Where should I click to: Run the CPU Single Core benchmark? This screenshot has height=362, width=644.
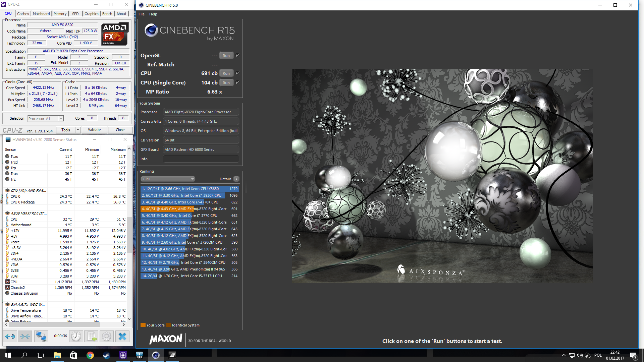click(226, 83)
